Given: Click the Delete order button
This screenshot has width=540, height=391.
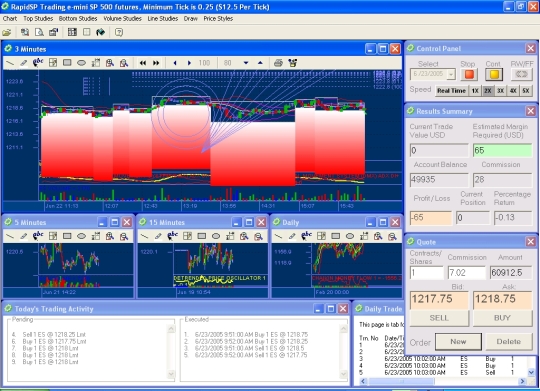Looking at the screenshot, I should point(509,342).
